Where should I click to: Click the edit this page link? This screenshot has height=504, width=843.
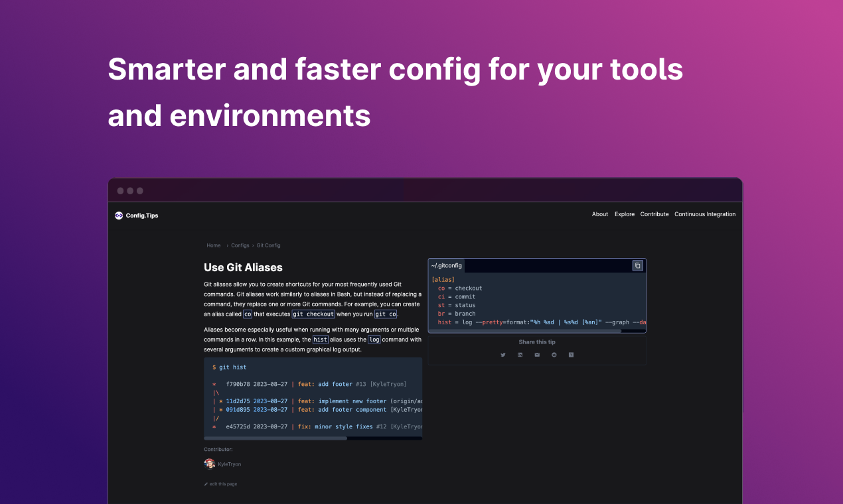coord(220,484)
